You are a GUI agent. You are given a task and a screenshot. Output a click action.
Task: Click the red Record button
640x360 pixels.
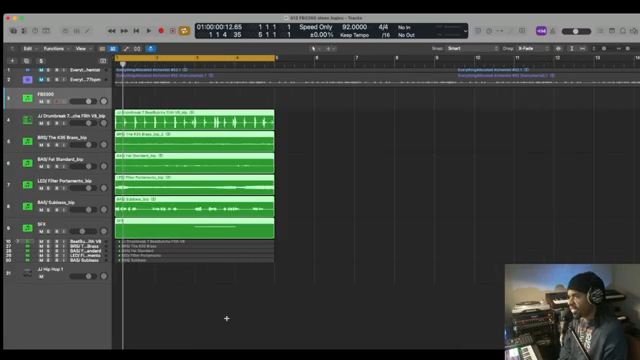coord(161,31)
